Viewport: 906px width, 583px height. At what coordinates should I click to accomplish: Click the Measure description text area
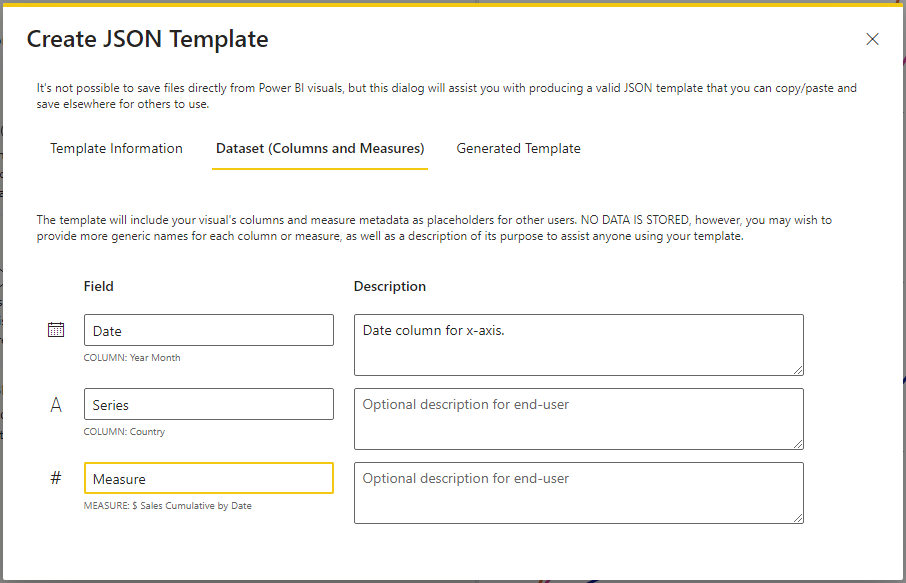click(x=578, y=493)
